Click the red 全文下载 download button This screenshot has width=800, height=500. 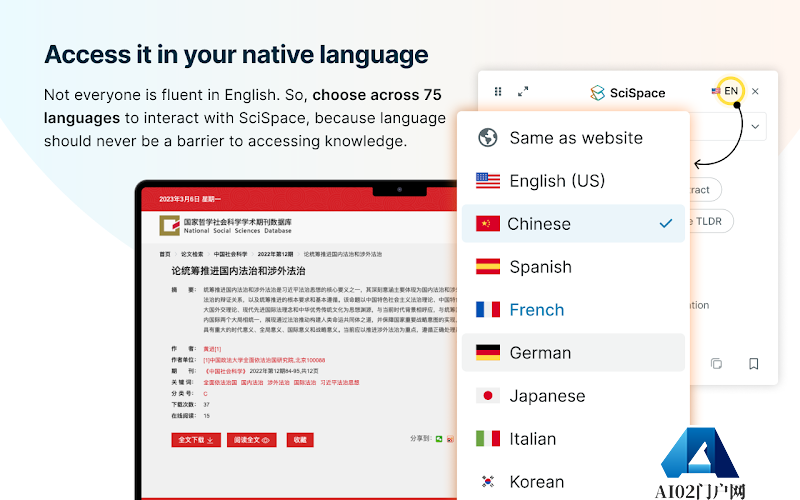[196, 440]
